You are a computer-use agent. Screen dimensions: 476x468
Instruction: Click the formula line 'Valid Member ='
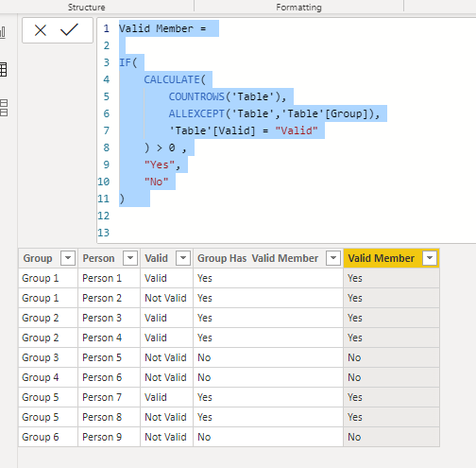(x=162, y=28)
